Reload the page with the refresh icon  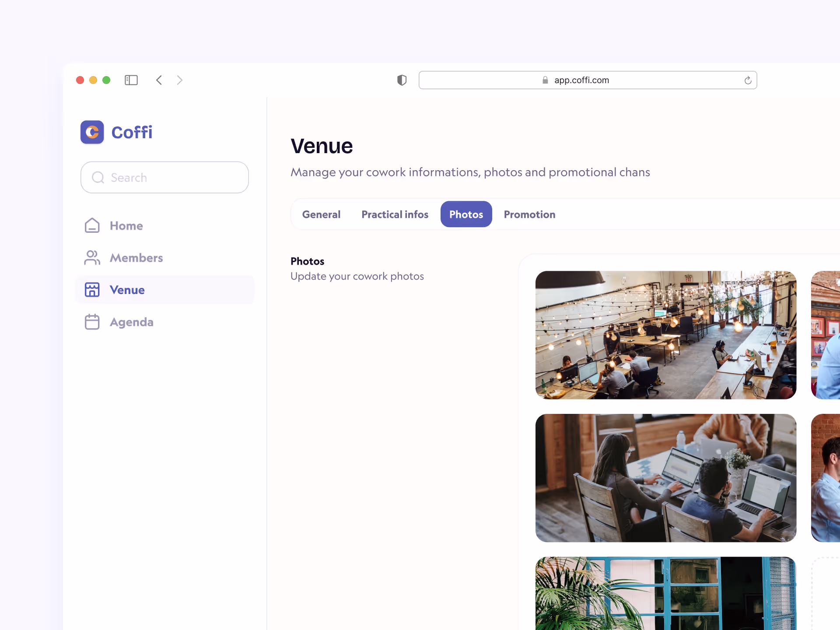point(748,80)
